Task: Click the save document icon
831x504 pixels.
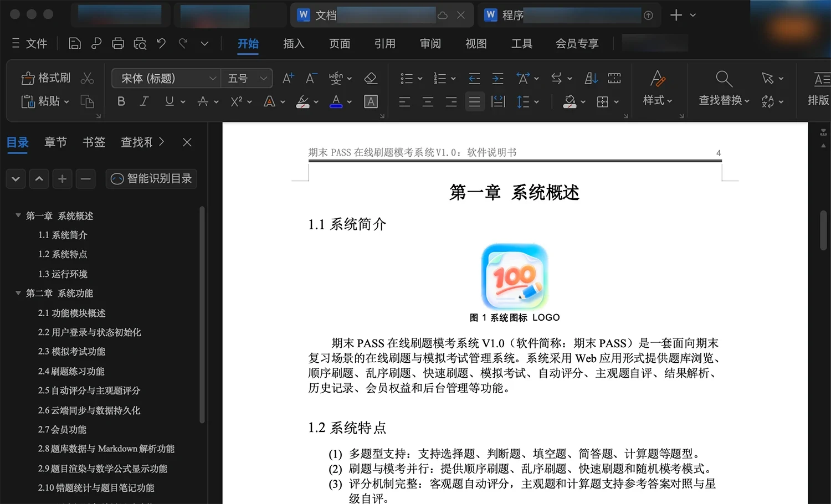Action: pos(74,44)
